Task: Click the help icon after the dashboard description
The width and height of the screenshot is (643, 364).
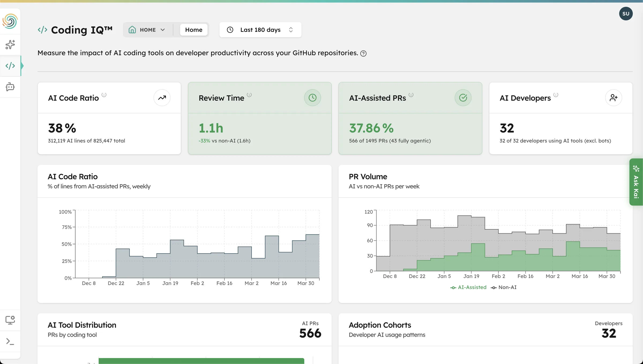Action: [x=363, y=53]
